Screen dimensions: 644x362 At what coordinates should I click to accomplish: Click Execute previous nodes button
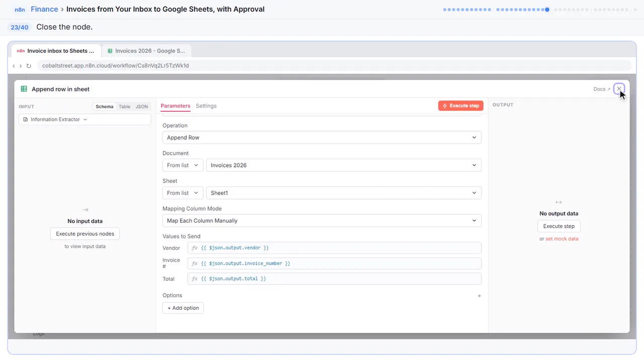(x=85, y=234)
